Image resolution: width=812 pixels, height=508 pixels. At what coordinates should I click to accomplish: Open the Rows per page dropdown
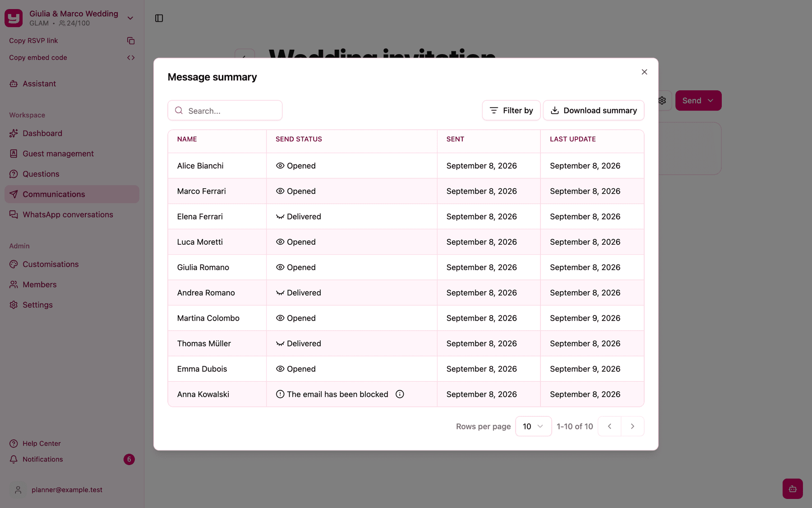tap(533, 426)
